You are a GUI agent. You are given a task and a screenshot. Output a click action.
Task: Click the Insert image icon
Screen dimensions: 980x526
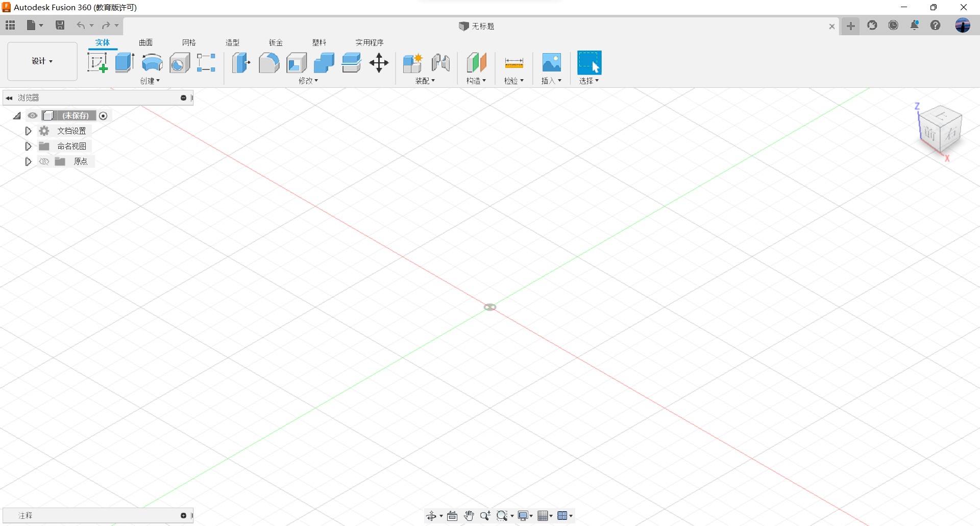tap(552, 63)
